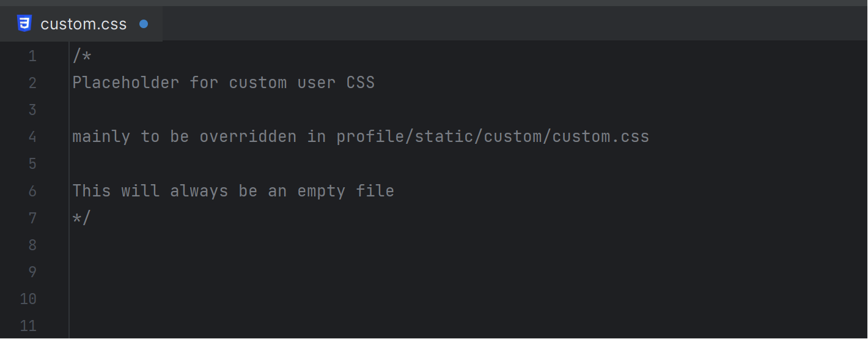This screenshot has height=339, width=868.
Task: Place cursor on the closing */ comment marker
Action: coord(81,218)
